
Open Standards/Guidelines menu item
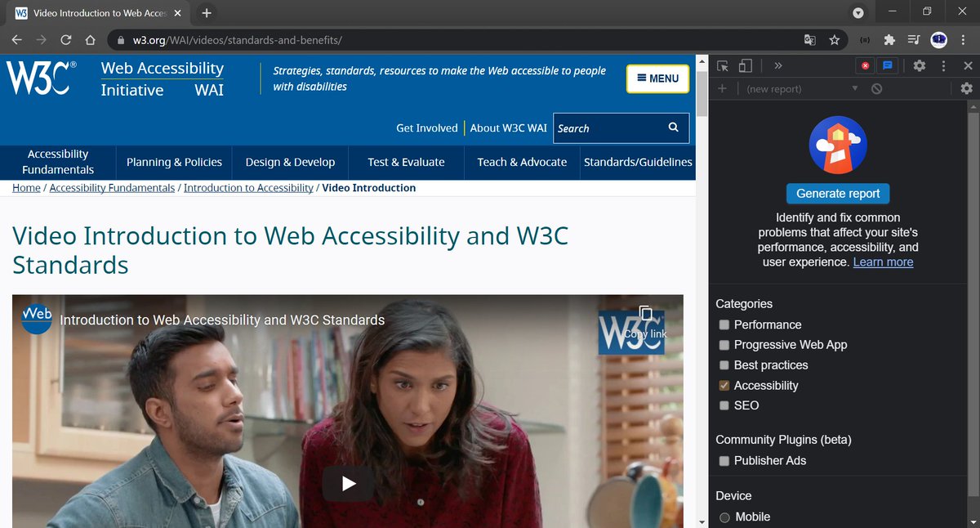point(638,162)
